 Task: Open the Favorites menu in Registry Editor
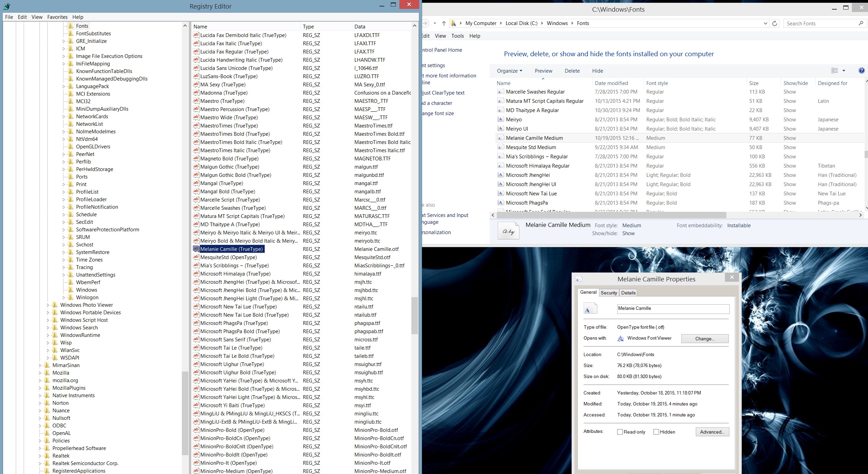click(57, 17)
